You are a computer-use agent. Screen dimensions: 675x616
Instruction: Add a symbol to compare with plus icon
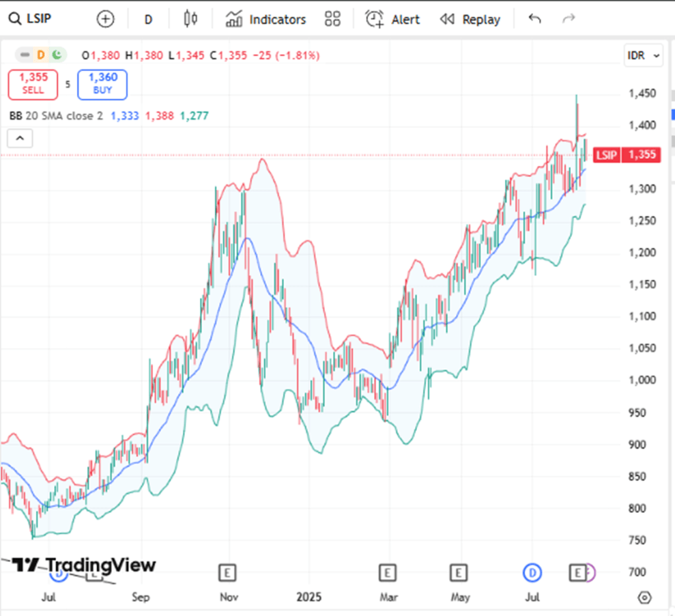click(x=106, y=19)
